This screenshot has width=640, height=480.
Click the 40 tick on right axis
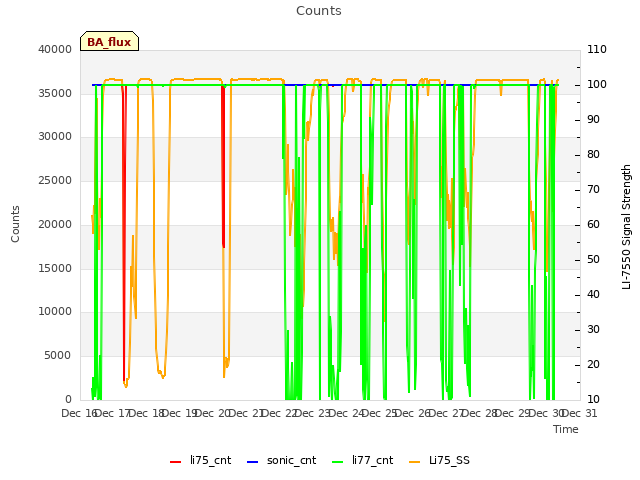point(593,295)
